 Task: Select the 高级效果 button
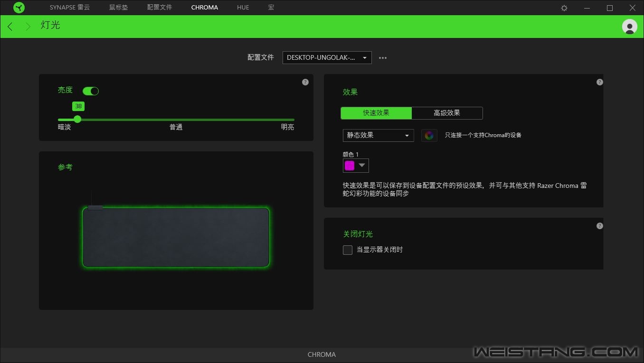tap(447, 113)
